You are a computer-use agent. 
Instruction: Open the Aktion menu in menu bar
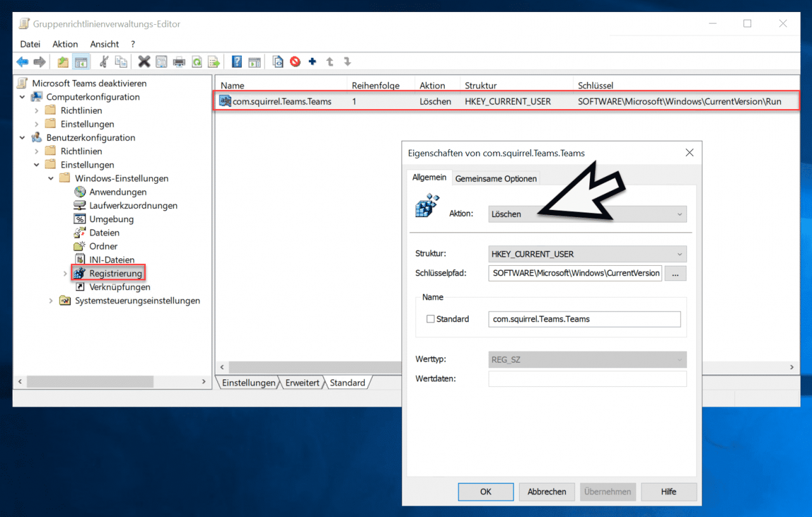(65, 44)
